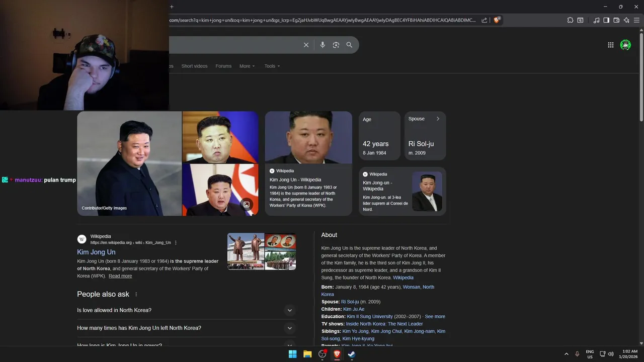Screen dimensions: 644x362
Task: Open Google Lens image search icon
Action: pos(336,45)
